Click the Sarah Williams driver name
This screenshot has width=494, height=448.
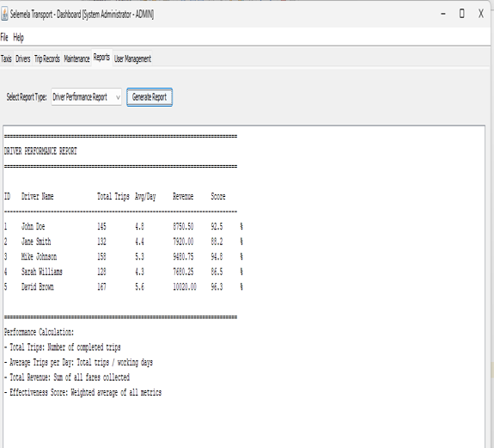(x=42, y=272)
